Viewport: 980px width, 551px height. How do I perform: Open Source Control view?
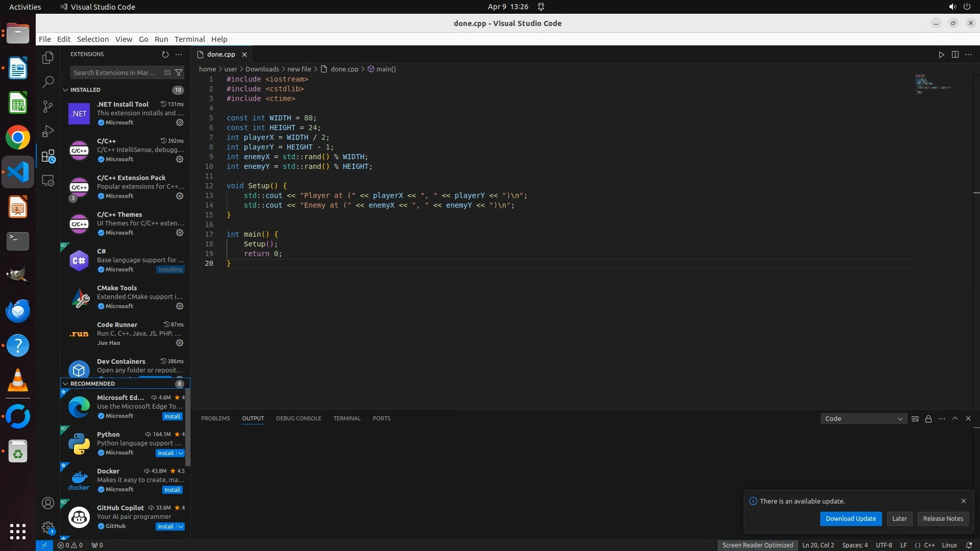(48, 106)
